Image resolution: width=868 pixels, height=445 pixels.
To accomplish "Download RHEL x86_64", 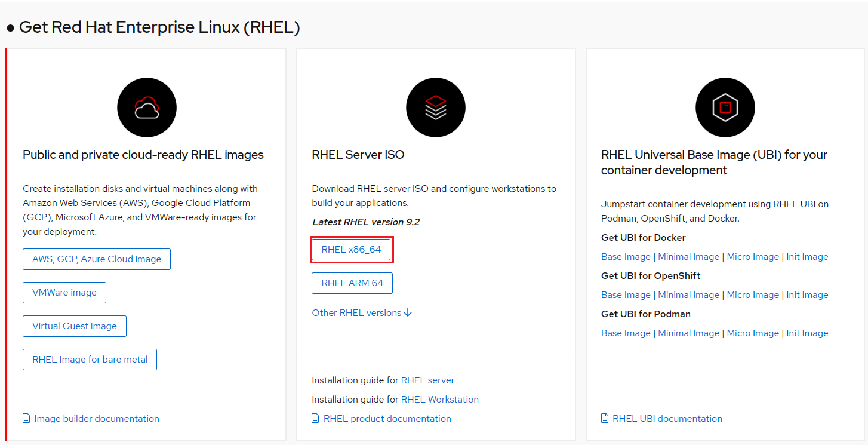I will [x=352, y=249].
